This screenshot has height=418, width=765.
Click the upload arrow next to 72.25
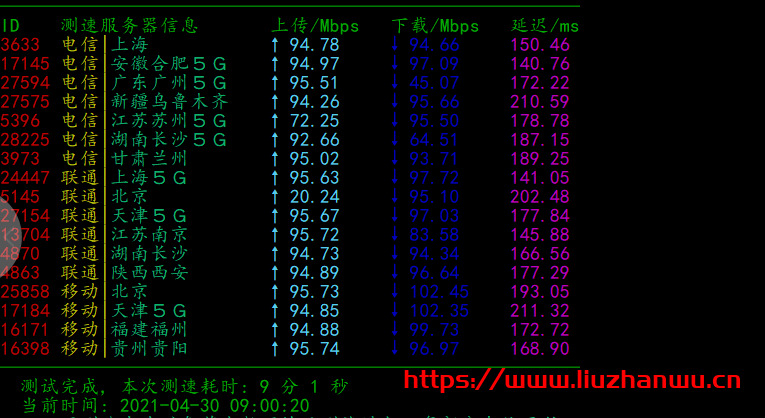276,121
